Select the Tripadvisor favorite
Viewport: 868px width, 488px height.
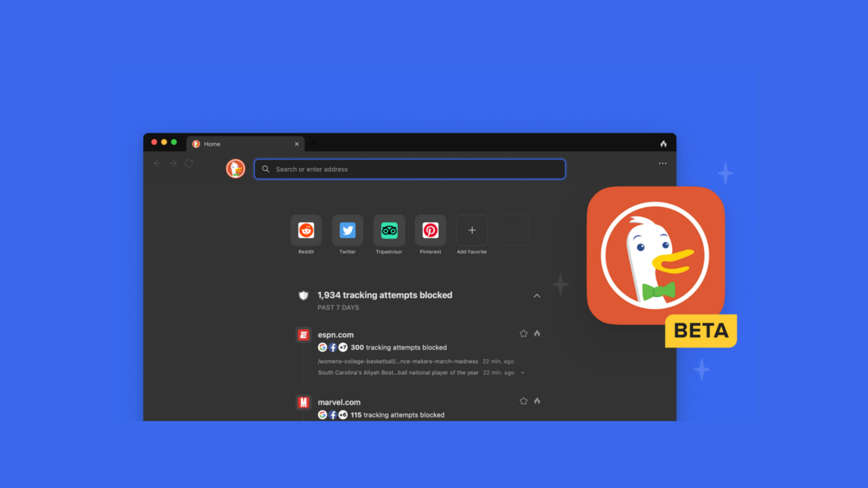(x=389, y=230)
